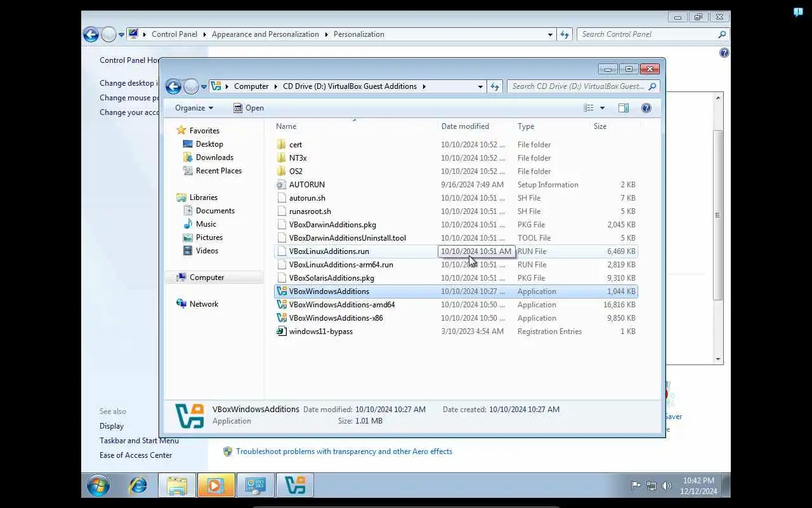
Task: Expand the Computer breadcrumb arrow in Explorer
Action: (275, 86)
